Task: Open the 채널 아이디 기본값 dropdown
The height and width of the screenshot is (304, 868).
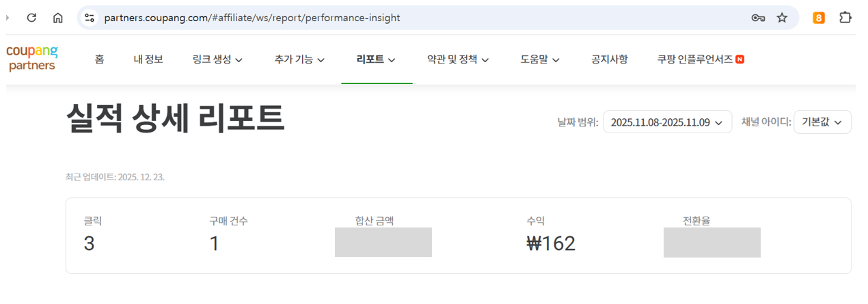Action: [x=822, y=122]
